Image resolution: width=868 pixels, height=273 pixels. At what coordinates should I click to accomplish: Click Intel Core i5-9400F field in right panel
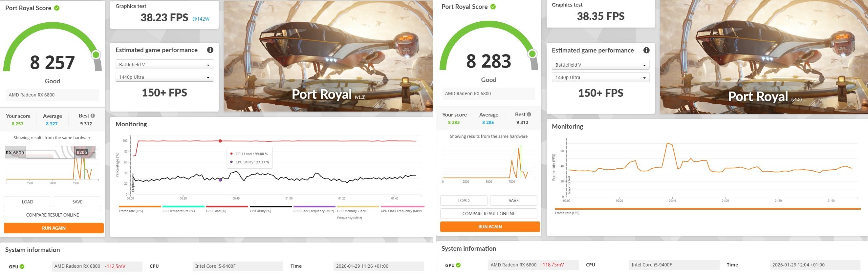tap(674, 264)
